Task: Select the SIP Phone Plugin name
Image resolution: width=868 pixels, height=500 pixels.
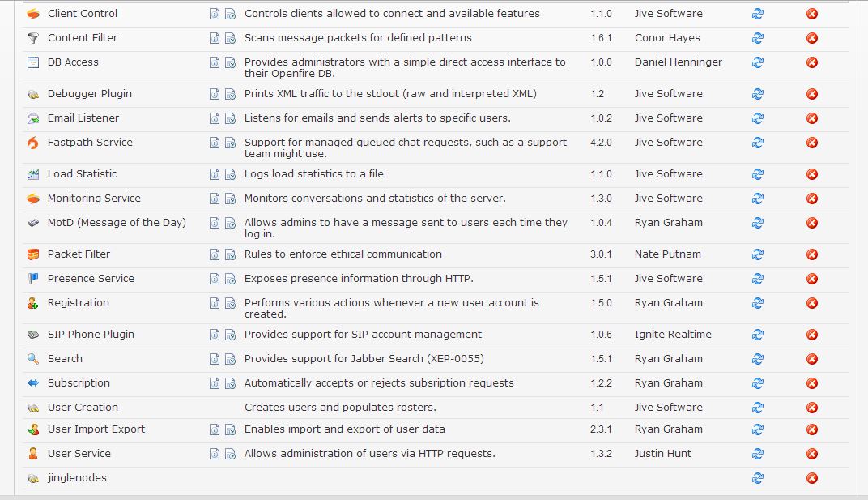Action: (x=91, y=335)
